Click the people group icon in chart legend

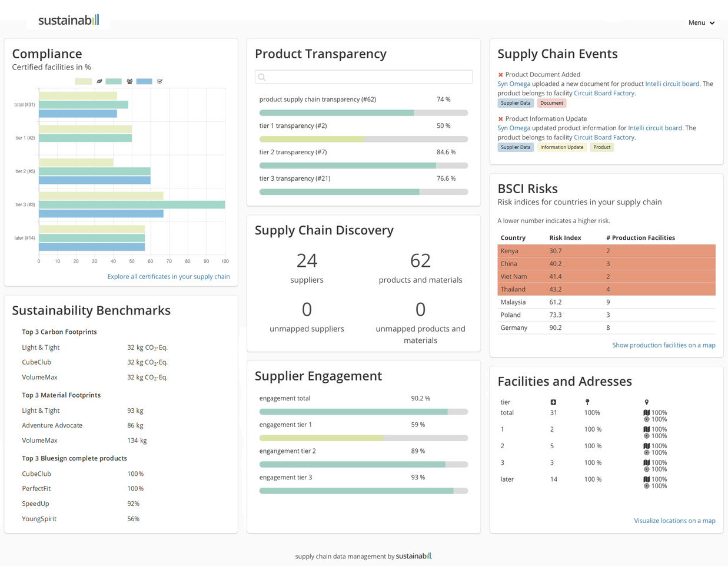coord(129,81)
